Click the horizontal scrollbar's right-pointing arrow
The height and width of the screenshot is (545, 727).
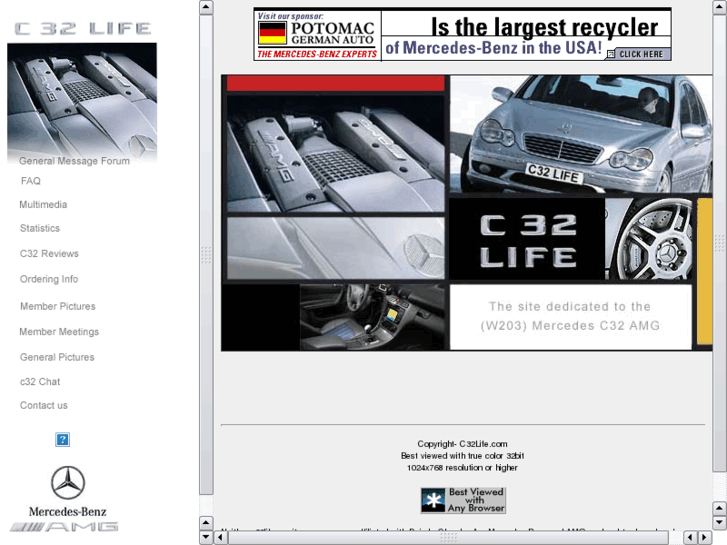[x=705, y=538]
